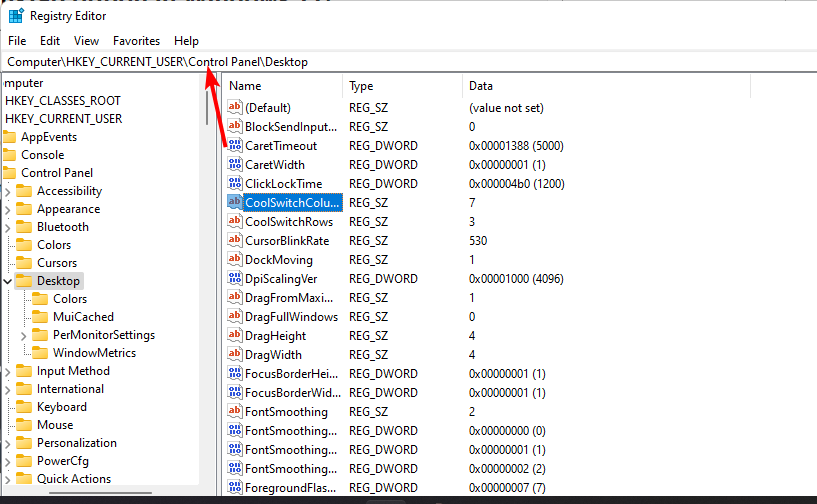Click REG_SZ type of DragFullWindows row

[368, 317]
